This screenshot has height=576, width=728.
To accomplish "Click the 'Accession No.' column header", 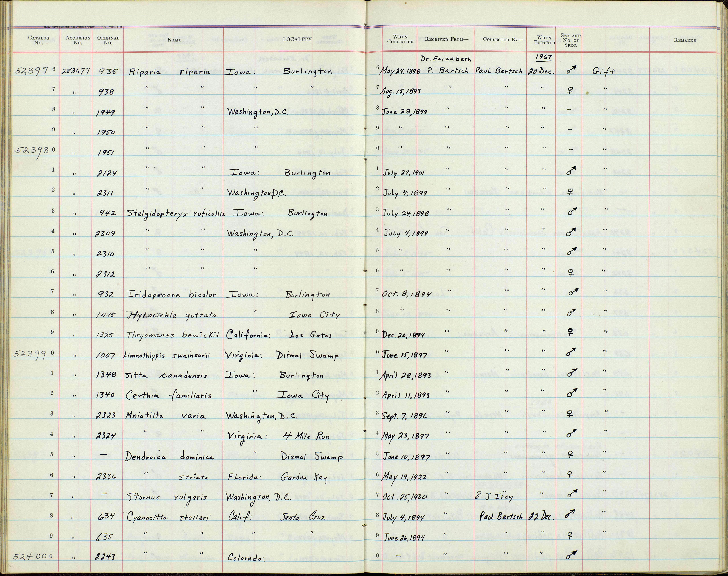I will click(78, 40).
